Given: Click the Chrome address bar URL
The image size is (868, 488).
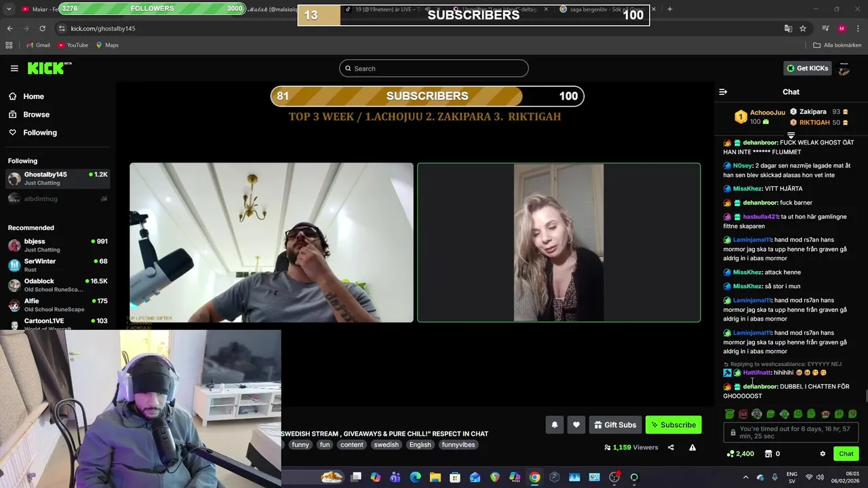Looking at the screenshot, I should pos(103,28).
